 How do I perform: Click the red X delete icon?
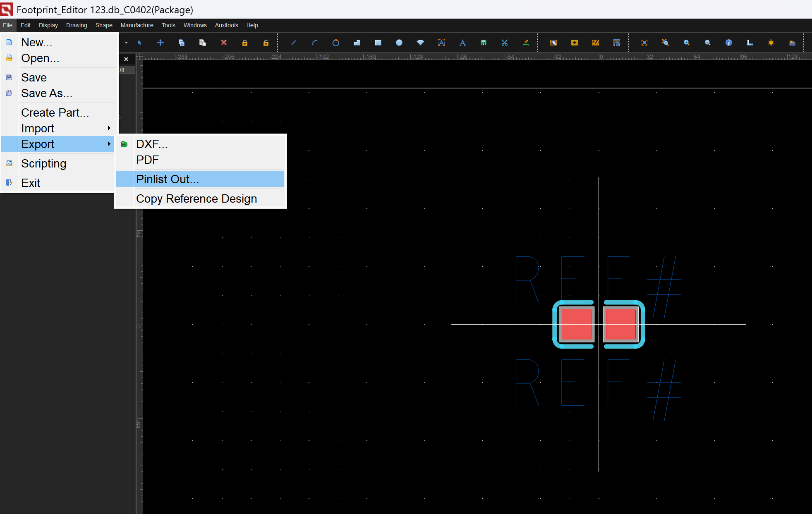pos(224,43)
